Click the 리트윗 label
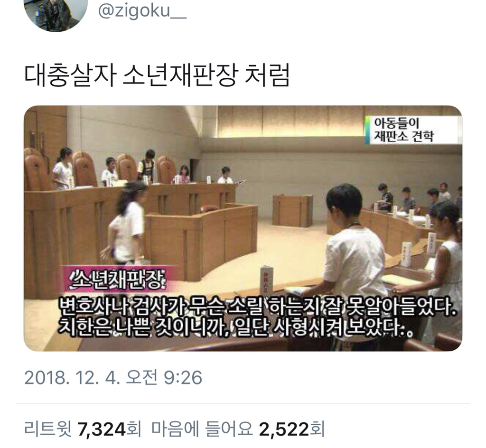 click(x=48, y=429)
